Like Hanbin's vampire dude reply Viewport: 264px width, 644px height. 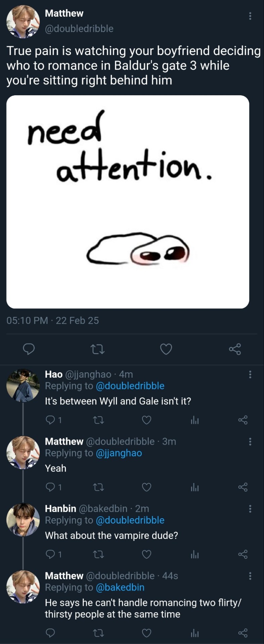[x=146, y=554]
